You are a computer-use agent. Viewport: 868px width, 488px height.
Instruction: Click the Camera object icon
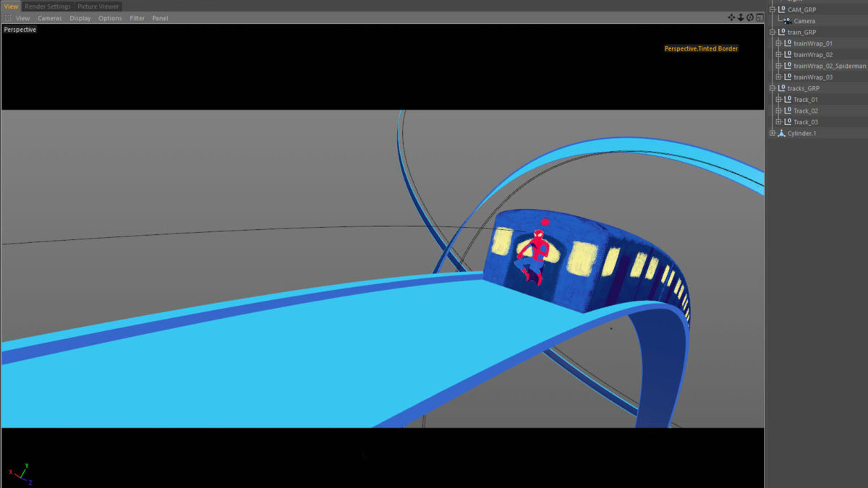coord(787,21)
